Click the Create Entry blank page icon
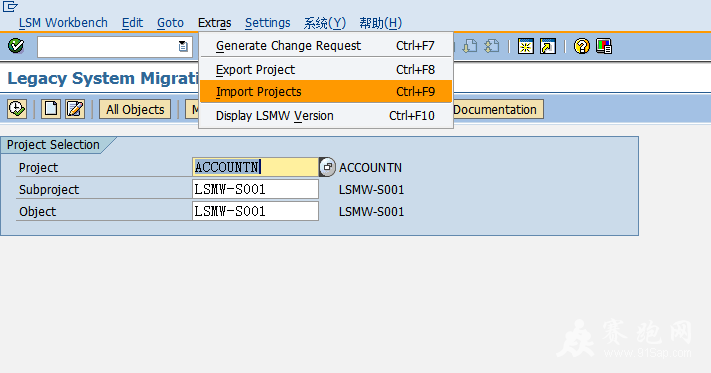The height and width of the screenshot is (373, 711). (51, 109)
